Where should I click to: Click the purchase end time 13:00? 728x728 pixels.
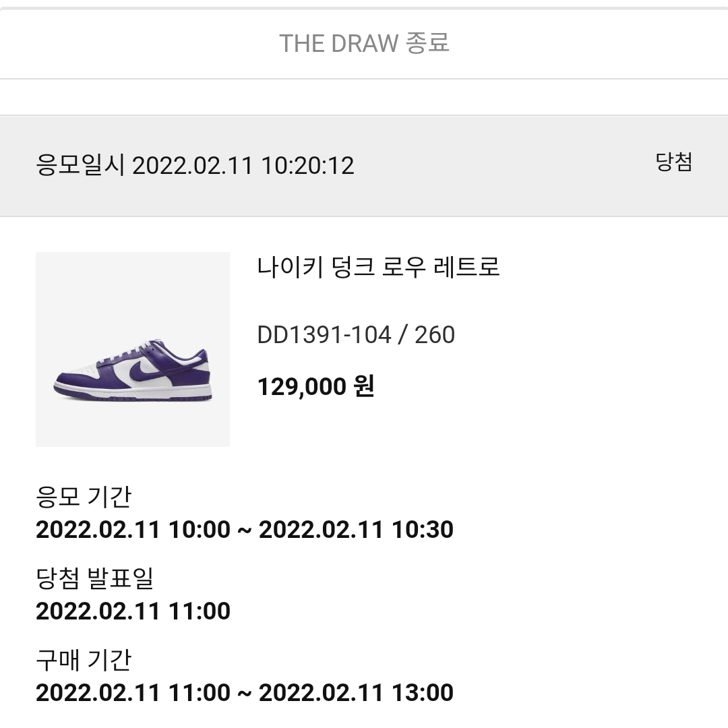point(422,692)
